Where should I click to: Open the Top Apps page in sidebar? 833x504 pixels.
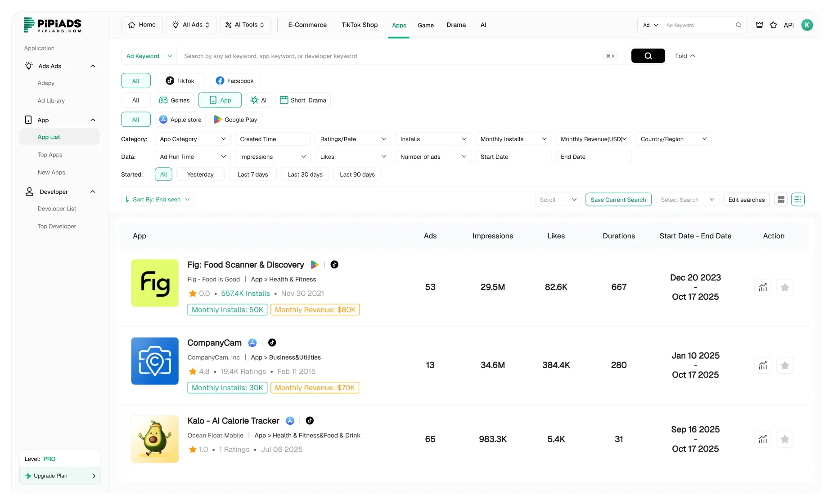click(50, 155)
